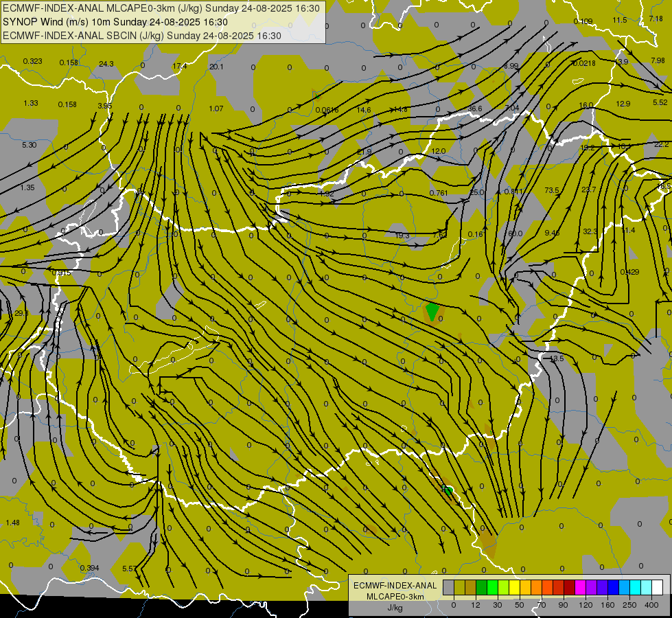Screen dimensions: 672x618
Task: Click the map value 23.7
Action: [x=588, y=190]
